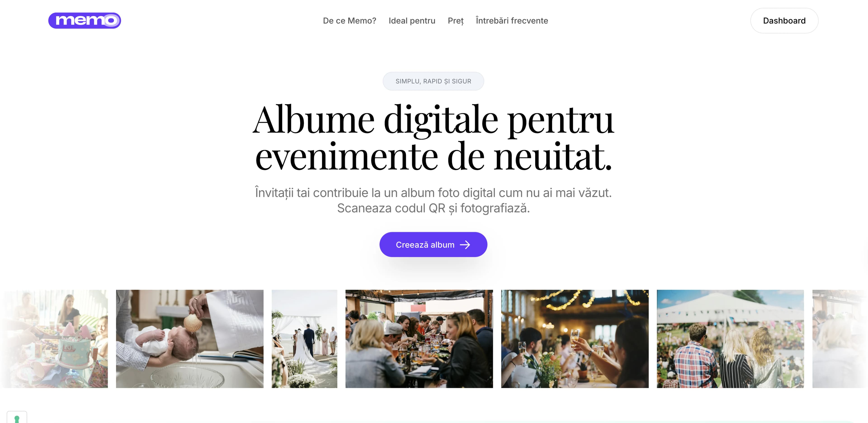The height and width of the screenshot is (423, 868).
Task: Open the beach wedding ceremony photo
Action: (304, 339)
